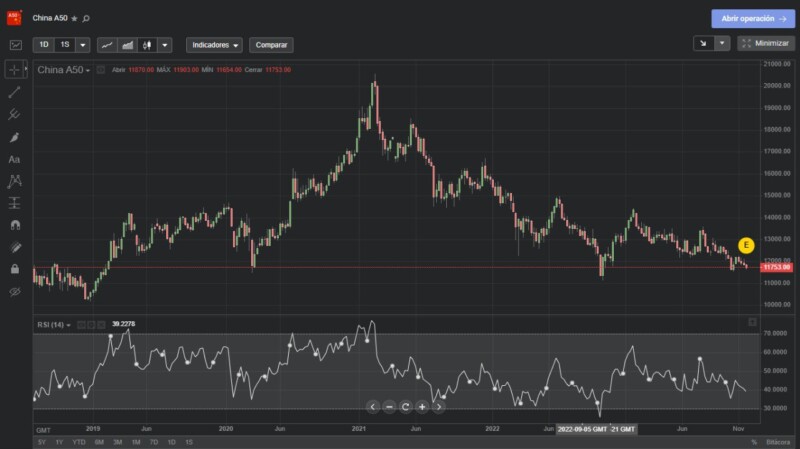Select the Aa text annotation tool
The height and width of the screenshot is (449, 800).
point(14,159)
